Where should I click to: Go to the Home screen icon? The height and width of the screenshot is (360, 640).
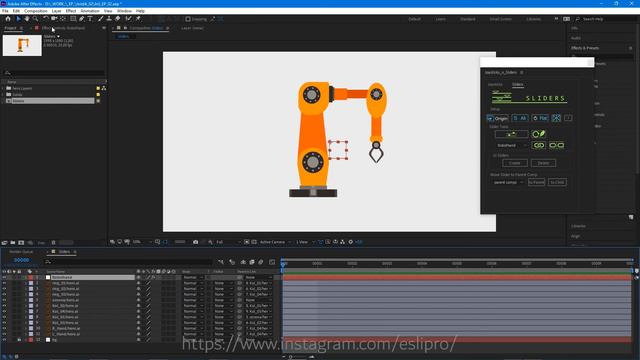point(8,19)
